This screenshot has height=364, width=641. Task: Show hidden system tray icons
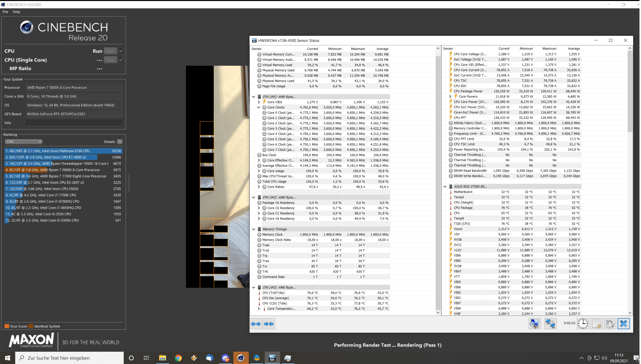point(581,358)
